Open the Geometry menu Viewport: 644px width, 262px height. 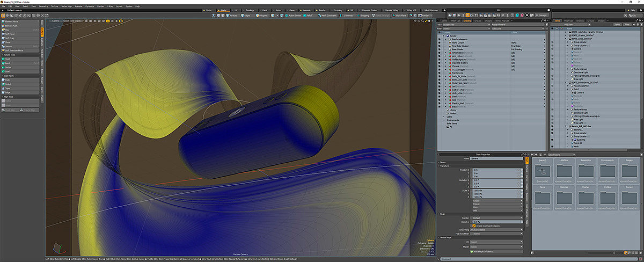(43, 6)
